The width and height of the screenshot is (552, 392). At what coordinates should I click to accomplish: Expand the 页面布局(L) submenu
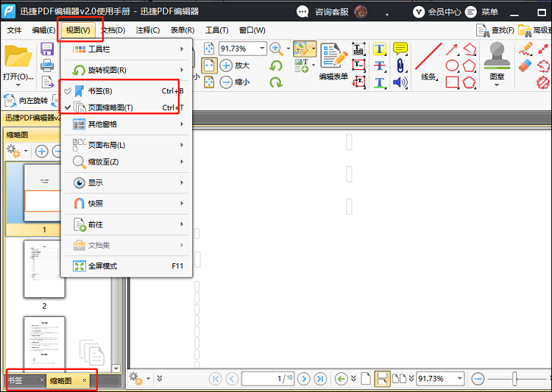[127, 145]
